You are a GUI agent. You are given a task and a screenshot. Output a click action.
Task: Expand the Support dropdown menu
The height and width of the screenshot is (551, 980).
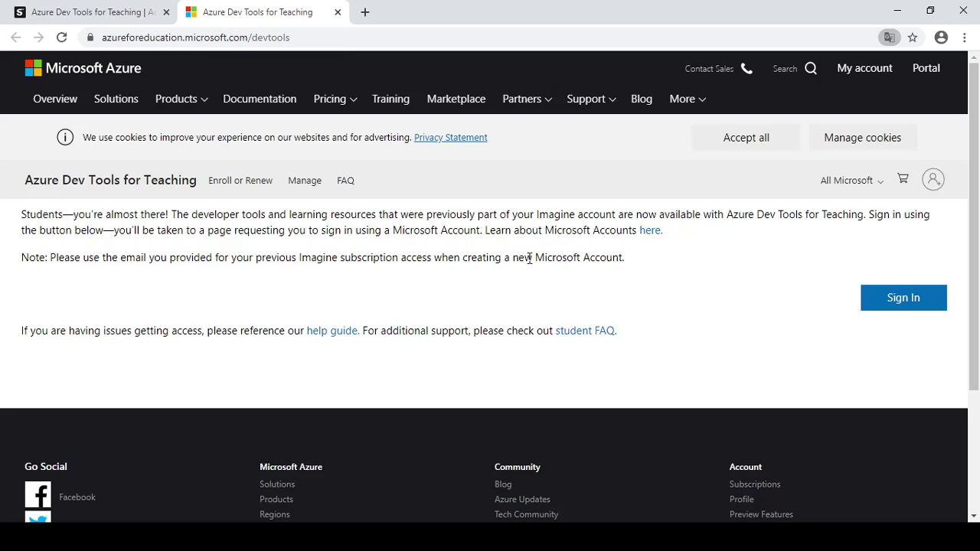coord(591,99)
